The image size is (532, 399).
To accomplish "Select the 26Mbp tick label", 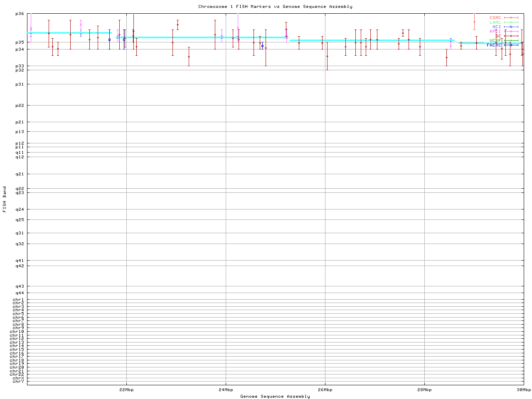I will coord(325,390).
